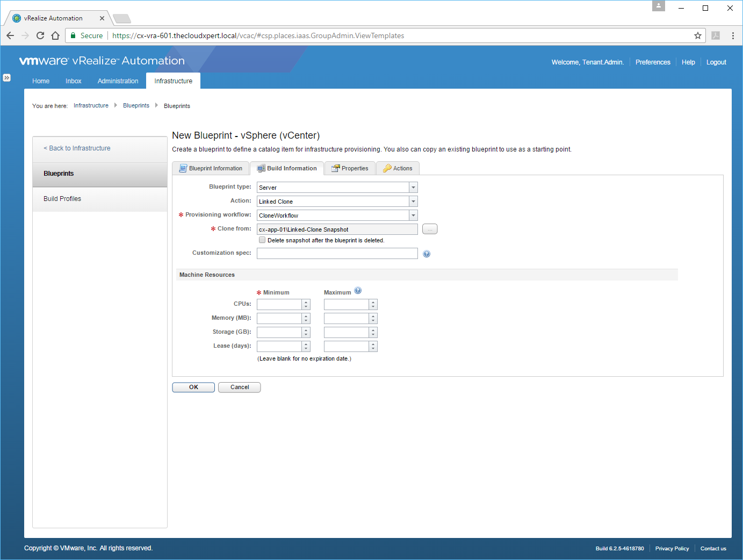Go back via Back to Infrastructure link
The height and width of the screenshot is (560, 743).
pyautogui.click(x=77, y=148)
